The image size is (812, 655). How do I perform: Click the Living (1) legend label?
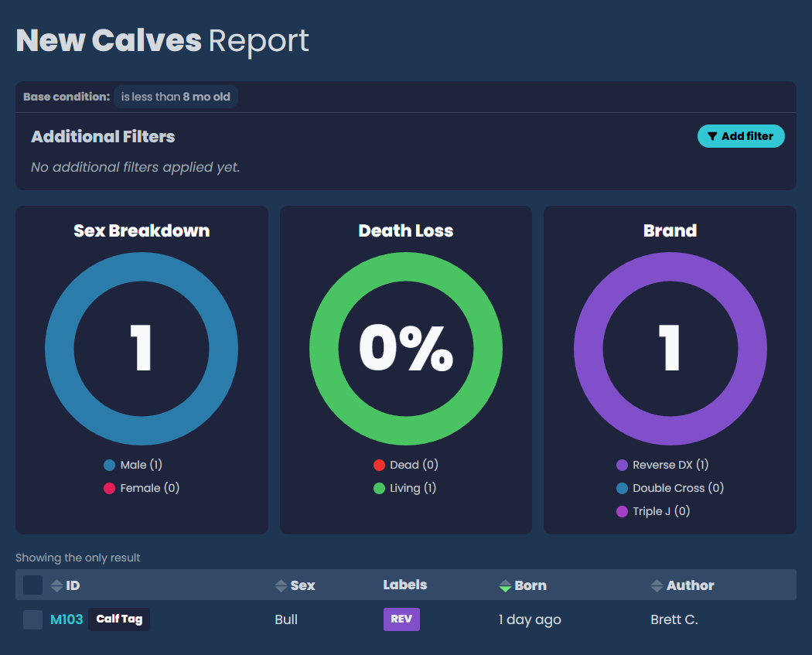pyautogui.click(x=413, y=488)
